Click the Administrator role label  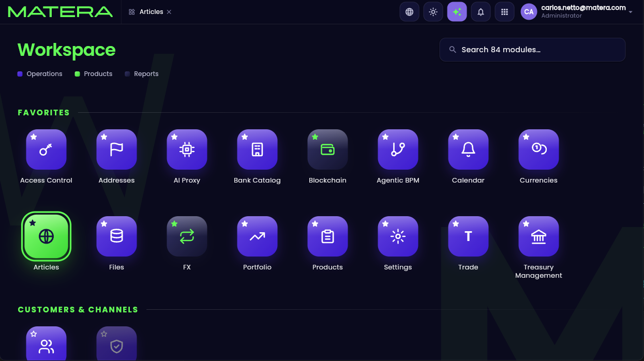(x=561, y=16)
